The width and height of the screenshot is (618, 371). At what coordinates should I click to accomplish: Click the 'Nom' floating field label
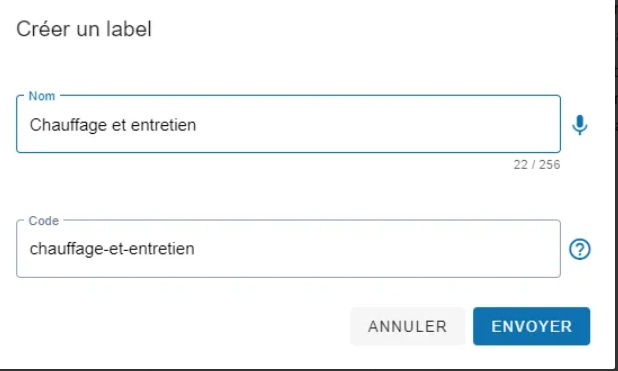42,96
